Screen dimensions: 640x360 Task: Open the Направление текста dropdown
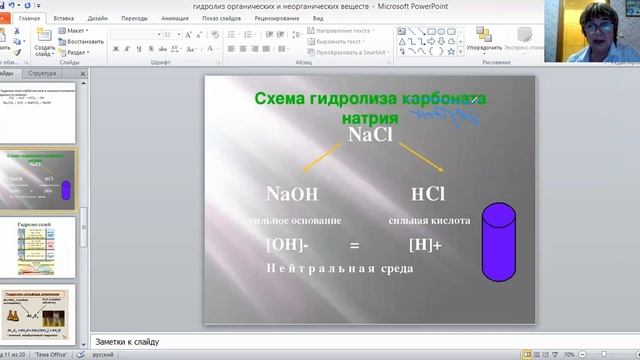point(341,31)
